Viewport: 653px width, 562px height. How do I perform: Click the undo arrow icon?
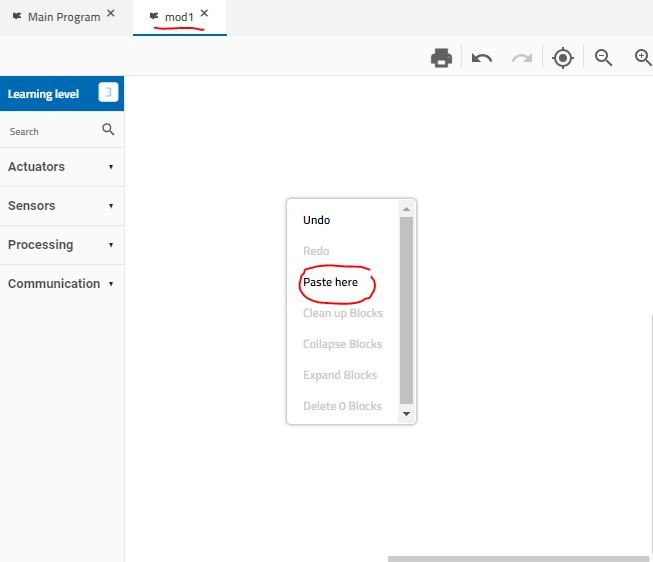coord(482,58)
